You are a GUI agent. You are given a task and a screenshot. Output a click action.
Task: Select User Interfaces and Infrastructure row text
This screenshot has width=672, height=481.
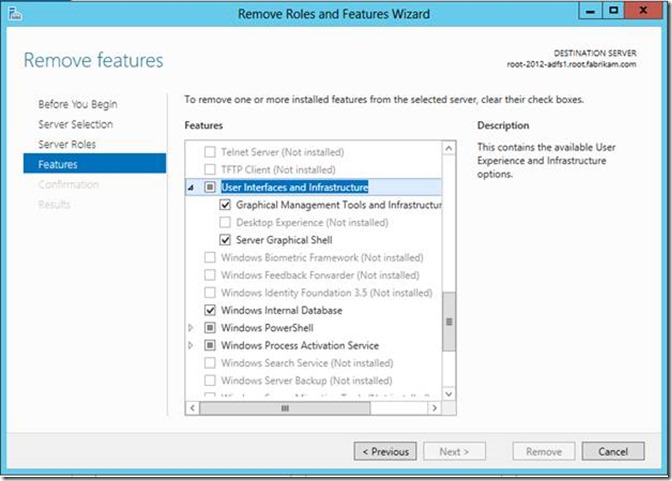tap(294, 187)
